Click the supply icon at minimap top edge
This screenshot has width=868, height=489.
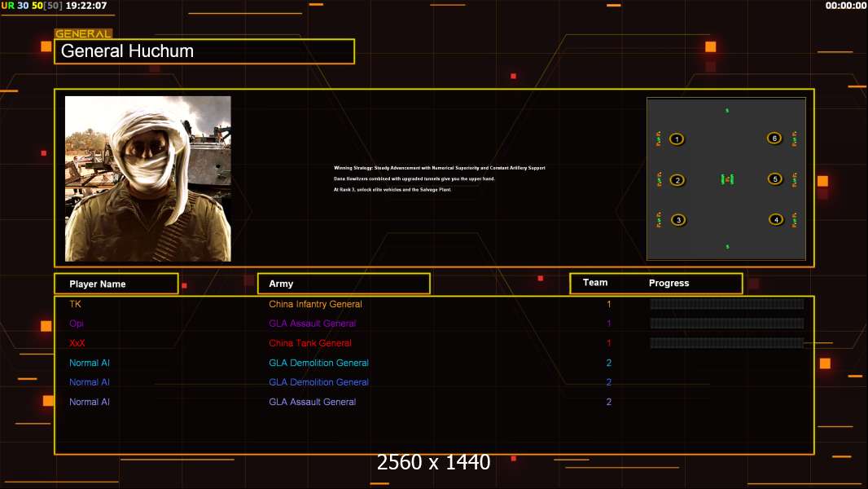point(727,111)
